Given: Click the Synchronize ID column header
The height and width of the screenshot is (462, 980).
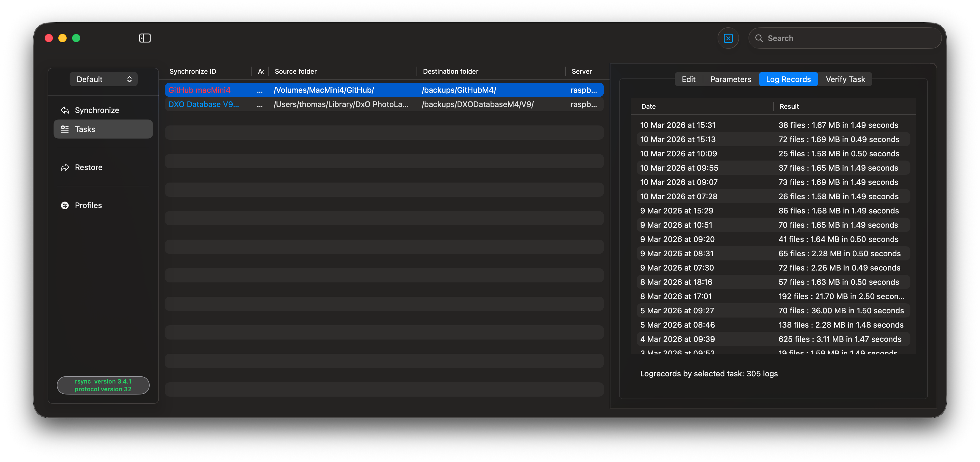Looking at the screenshot, I should click(192, 71).
